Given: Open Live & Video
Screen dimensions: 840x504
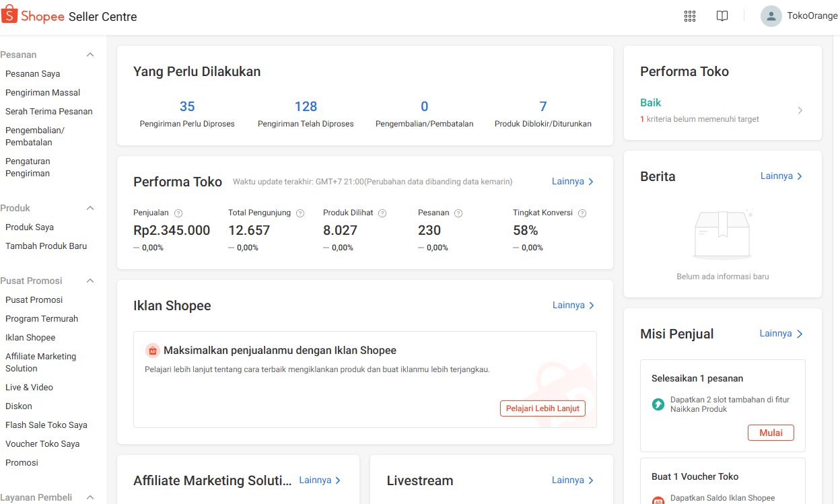Looking at the screenshot, I should tap(29, 388).
